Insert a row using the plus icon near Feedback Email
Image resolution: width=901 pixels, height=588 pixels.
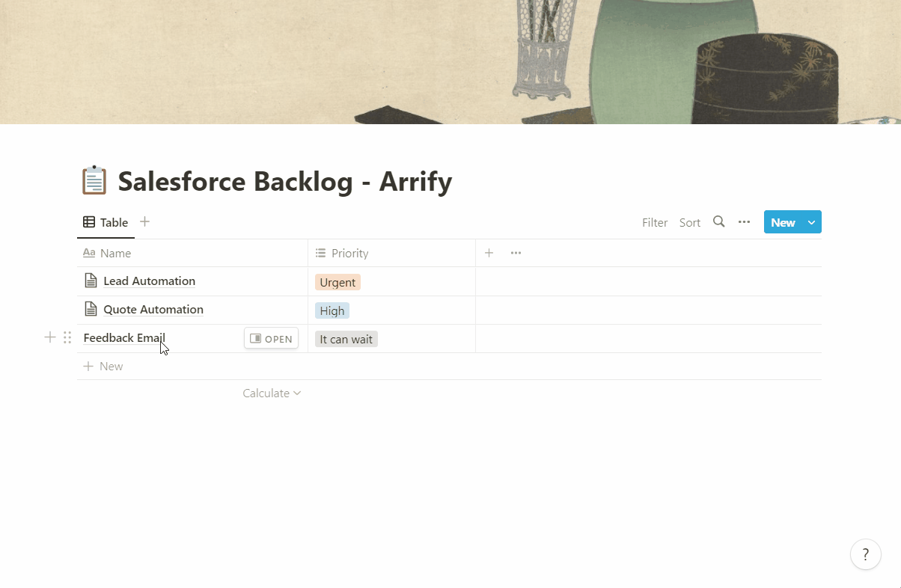[x=49, y=337]
